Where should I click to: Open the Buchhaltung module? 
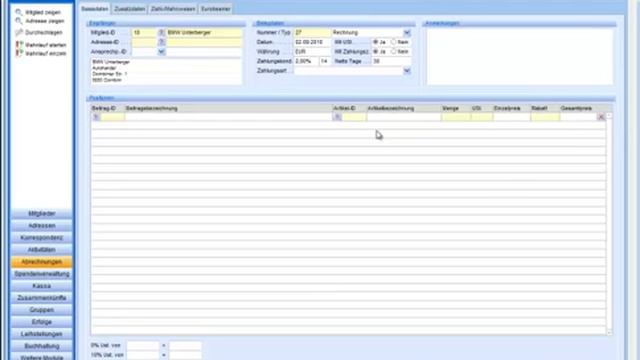point(42,346)
